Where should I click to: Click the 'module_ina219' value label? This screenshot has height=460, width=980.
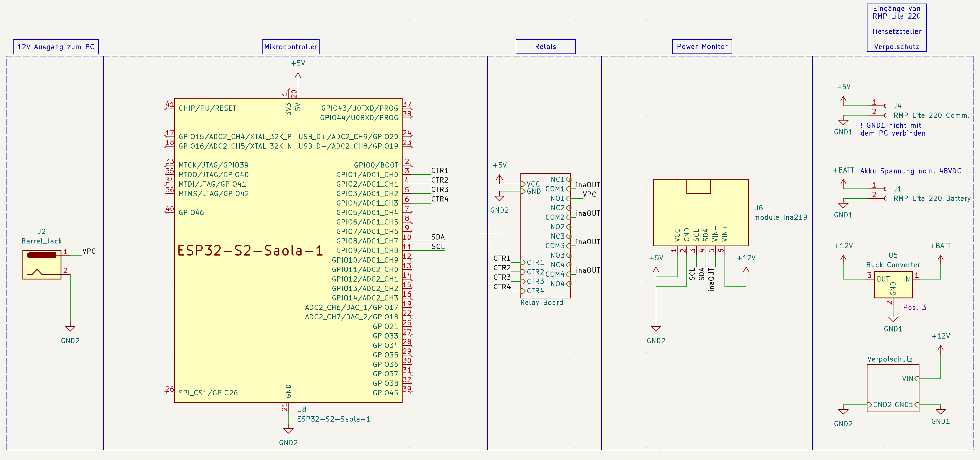click(781, 217)
